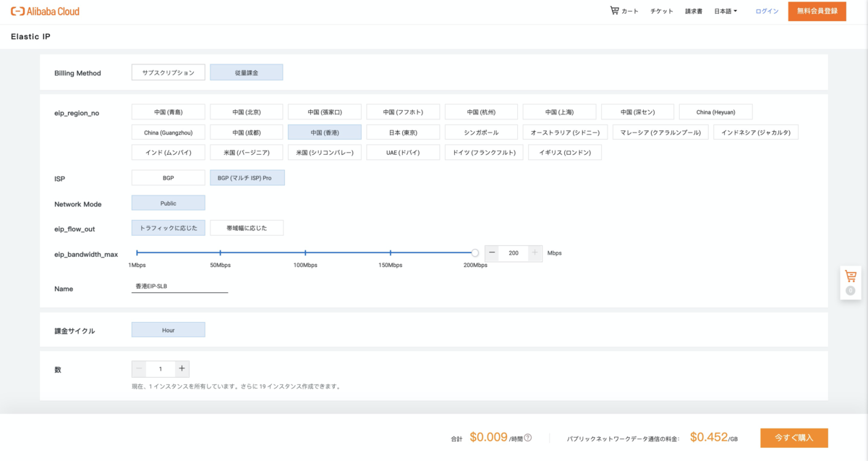Viewport: 868px width, 461px height.
Task: Click the Alibaba Cloud logo
Action: pyautogui.click(x=45, y=12)
